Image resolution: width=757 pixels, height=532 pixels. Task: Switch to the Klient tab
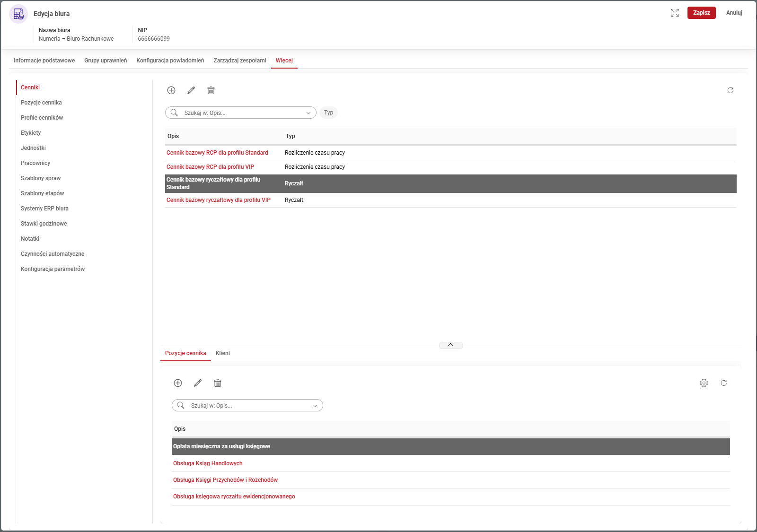222,353
